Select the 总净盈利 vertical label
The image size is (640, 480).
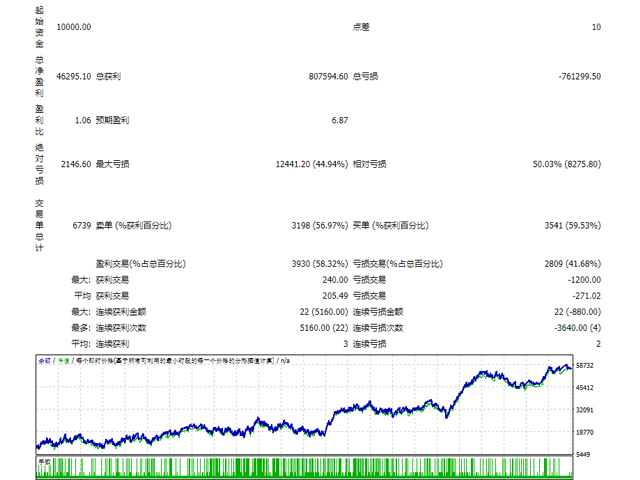coord(39,76)
